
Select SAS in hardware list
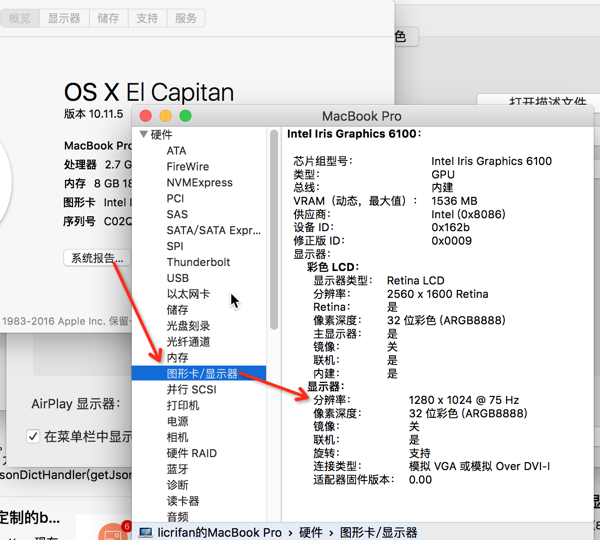(x=177, y=214)
